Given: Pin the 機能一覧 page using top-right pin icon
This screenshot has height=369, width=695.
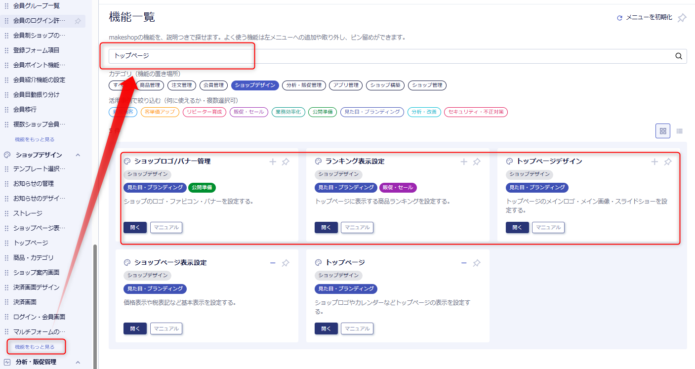Looking at the screenshot, I should [682, 18].
